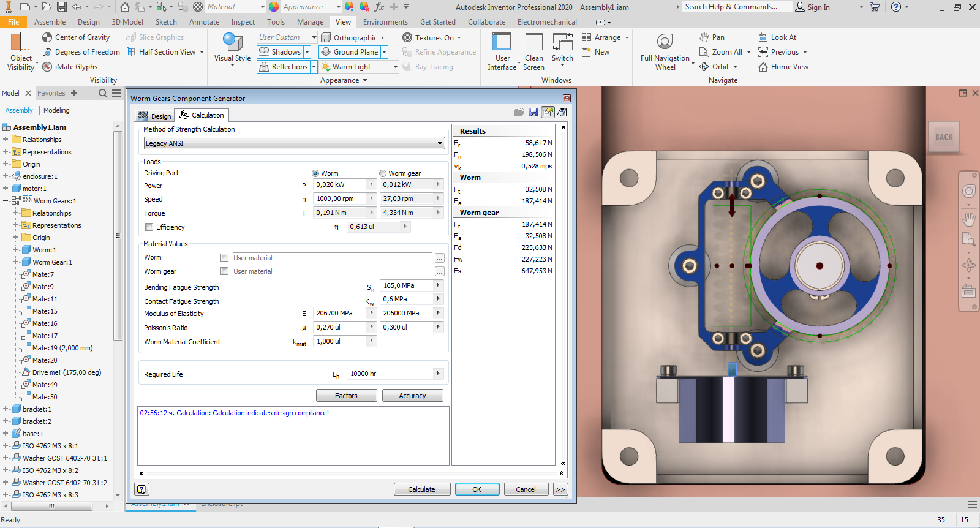Expand enclosure:1 tree node
This screenshot has height=528, width=980.
[6, 176]
